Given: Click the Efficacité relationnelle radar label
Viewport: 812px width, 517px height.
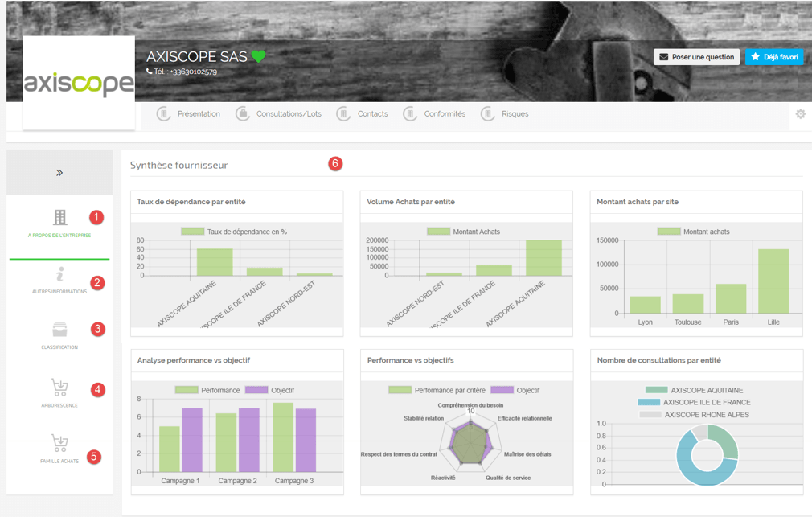Looking at the screenshot, I should (x=525, y=418).
